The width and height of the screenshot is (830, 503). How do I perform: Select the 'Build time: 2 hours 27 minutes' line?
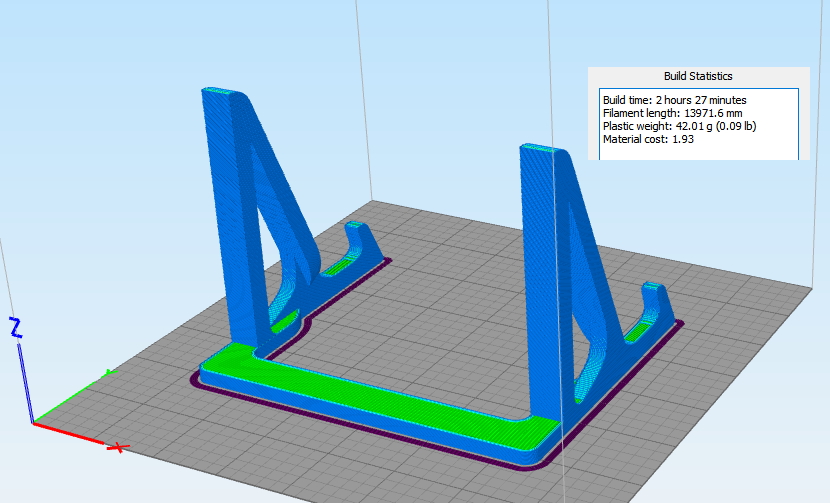(674, 100)
